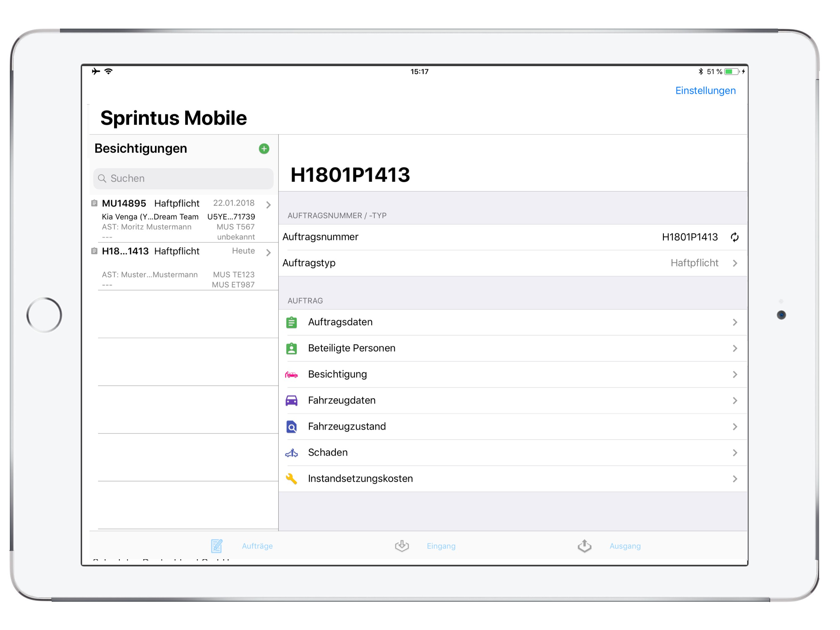Click the text Kia Venga (Y...Dream Team

[x=150, y=217]
